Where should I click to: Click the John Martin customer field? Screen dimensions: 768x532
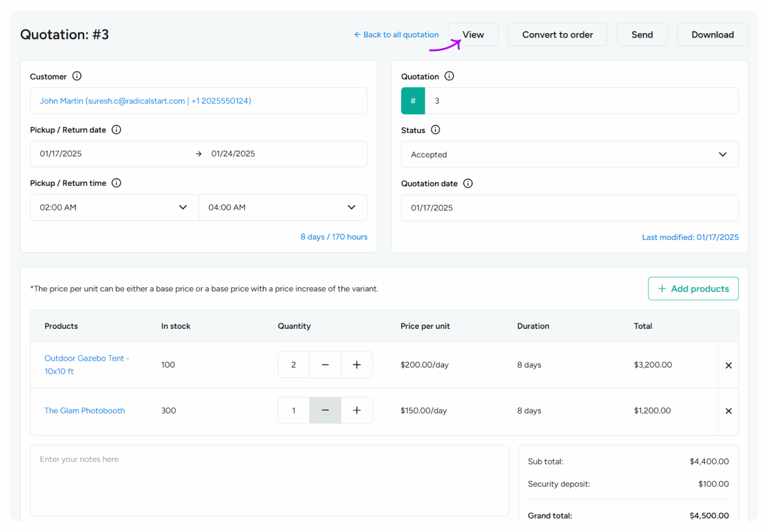(x=199, y=101)
